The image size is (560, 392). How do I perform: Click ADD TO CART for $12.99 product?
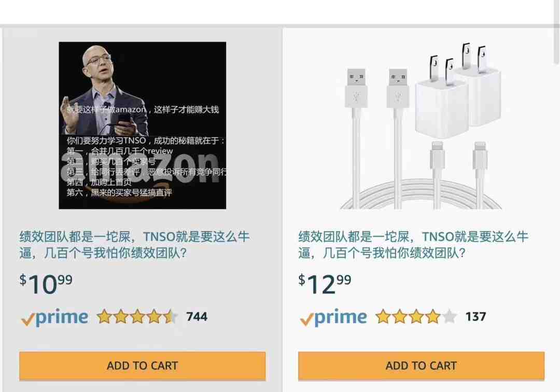[x=422, y=366]
